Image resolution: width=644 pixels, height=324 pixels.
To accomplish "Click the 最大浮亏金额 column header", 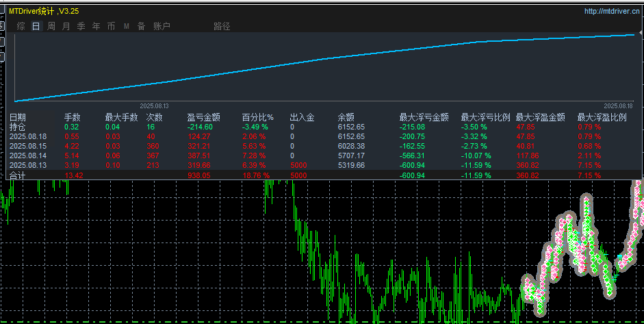I will (x=424, y=118).
